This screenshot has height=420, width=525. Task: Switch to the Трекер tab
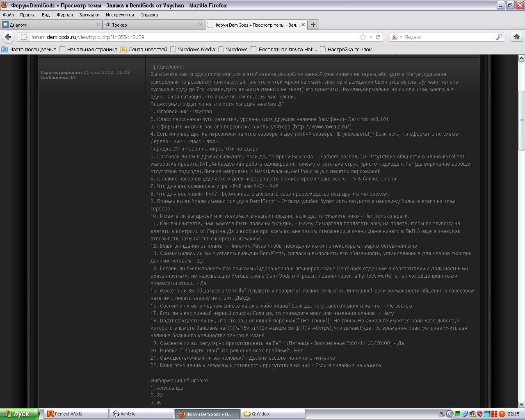(x=152, y=25)
